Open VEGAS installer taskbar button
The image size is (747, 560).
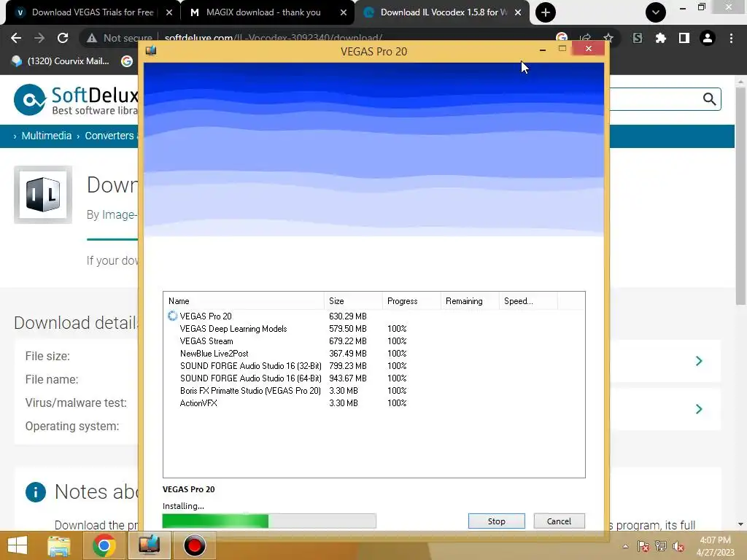[149, 545]
